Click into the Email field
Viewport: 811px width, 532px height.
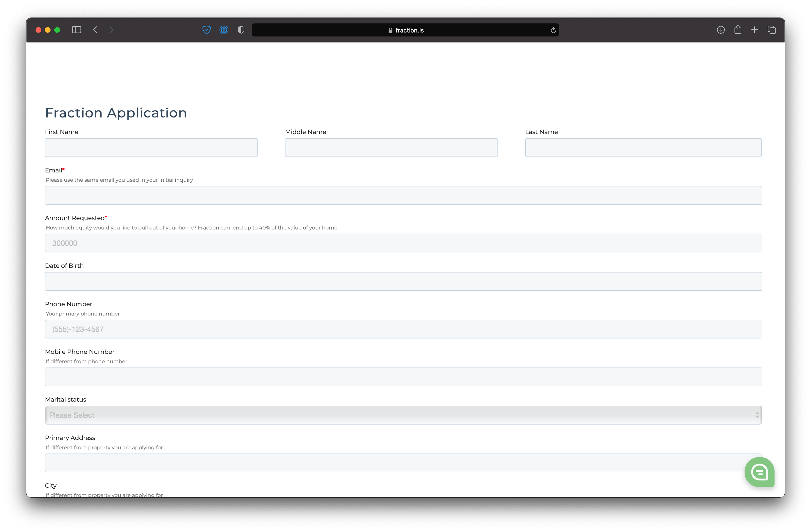pos(403,195)
